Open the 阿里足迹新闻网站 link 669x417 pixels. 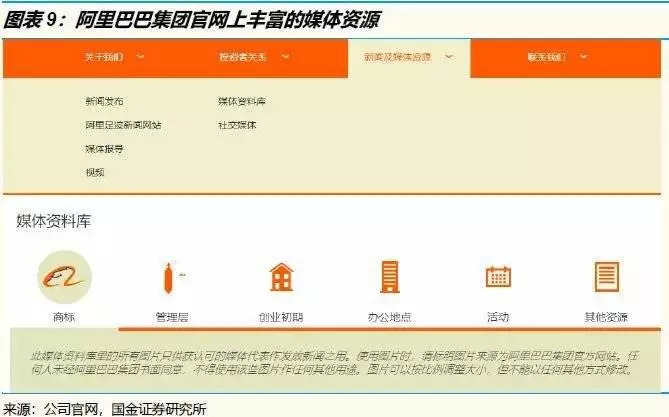tap(124, 125)
